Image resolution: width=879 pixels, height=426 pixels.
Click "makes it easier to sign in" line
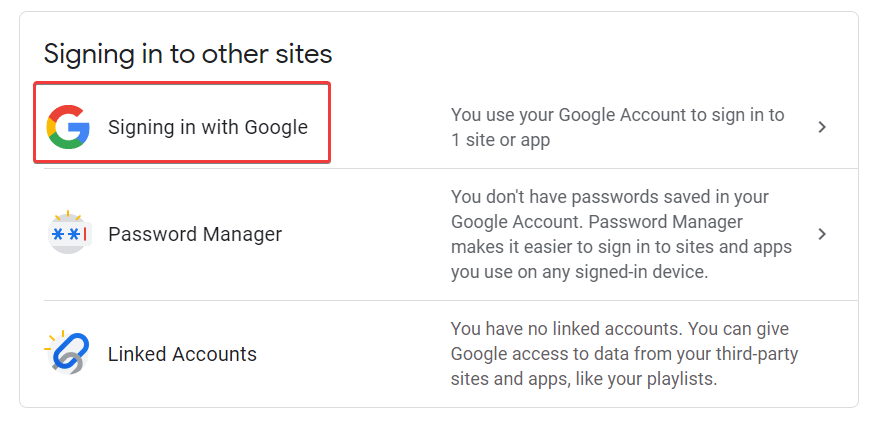621,246
